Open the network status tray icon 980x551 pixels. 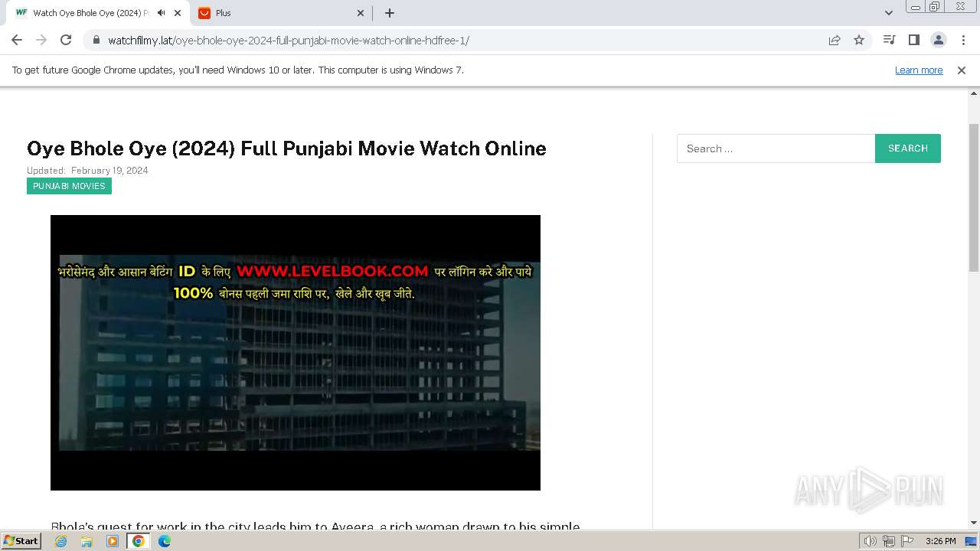[889, 541]
